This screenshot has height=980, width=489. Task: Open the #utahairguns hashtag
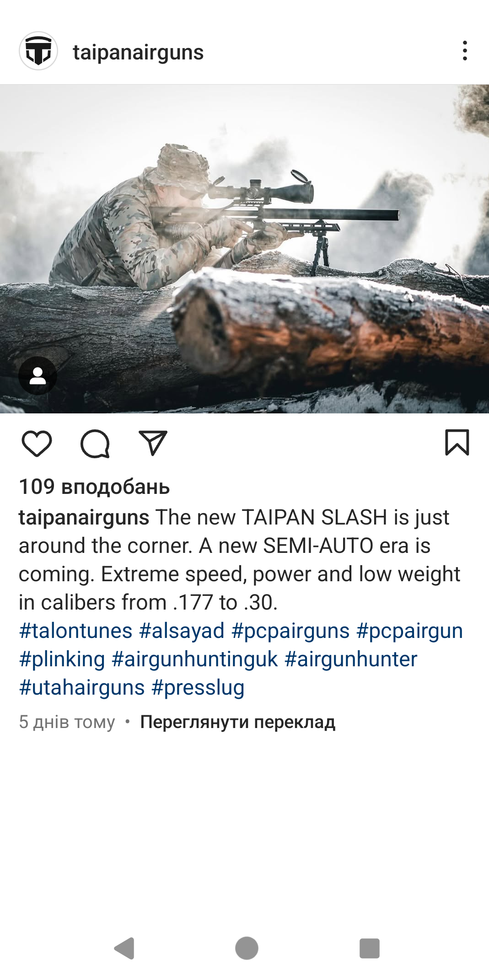click(82, 687)
